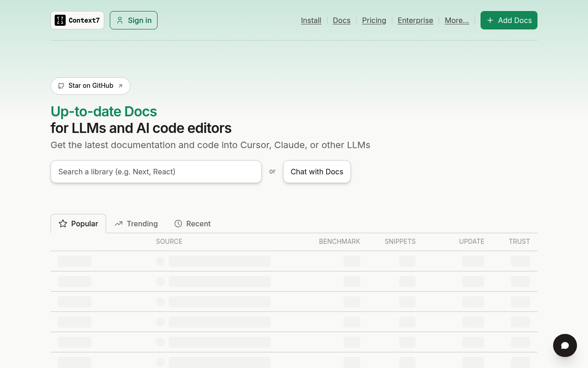The image size is (588, 368).
Task: Click the Star on GitHub button
Action: pos(90,86)
